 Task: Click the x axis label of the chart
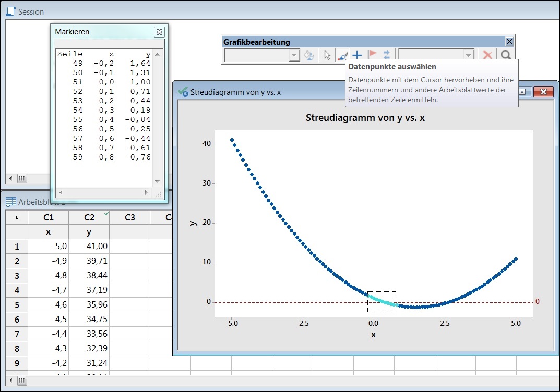(373, 335)
